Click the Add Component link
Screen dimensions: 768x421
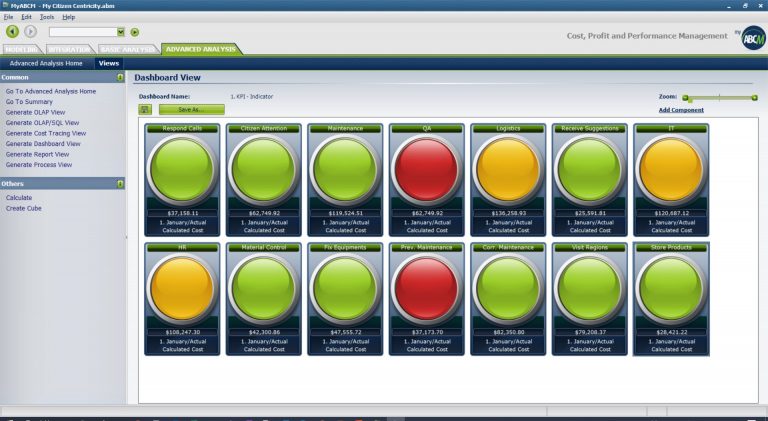680,109
